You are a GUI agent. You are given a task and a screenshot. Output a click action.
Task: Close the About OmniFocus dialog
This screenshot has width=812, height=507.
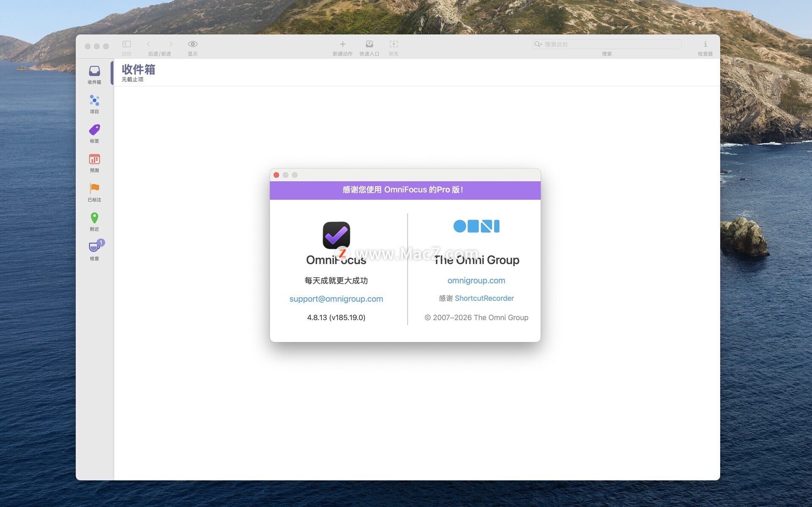[x=276, y=175]
